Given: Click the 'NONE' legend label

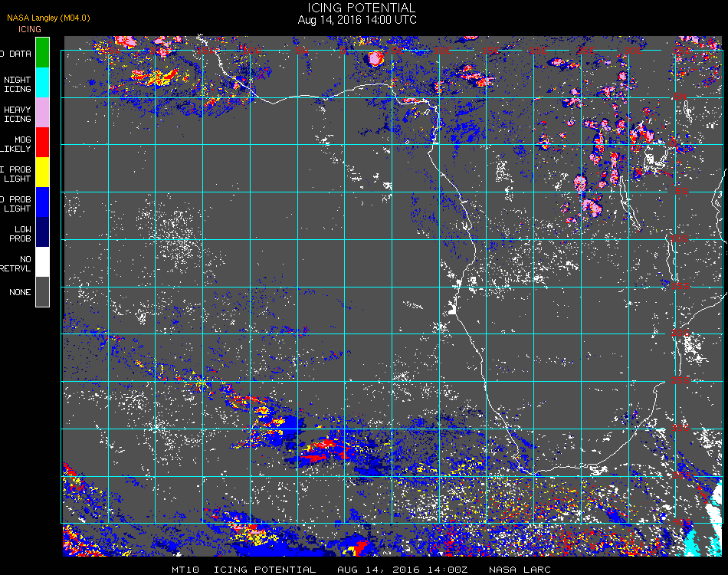Looking at the screenshot, I should pos(20,292).
